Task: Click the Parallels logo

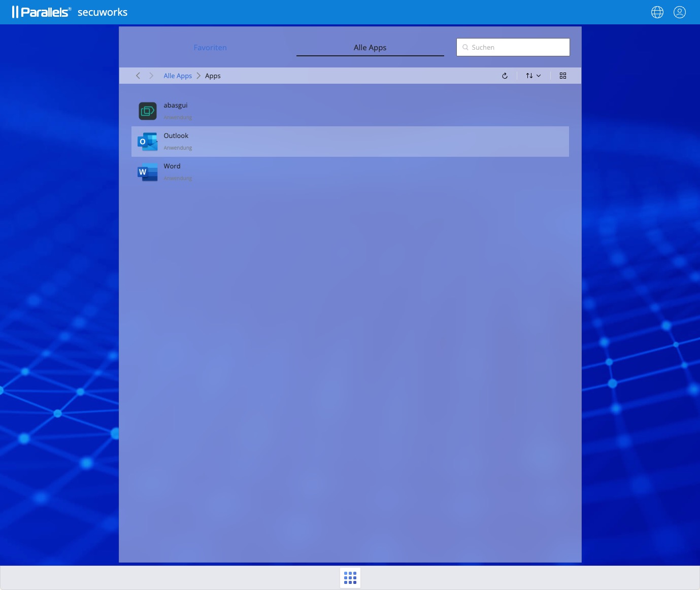Action: (42, 12)
